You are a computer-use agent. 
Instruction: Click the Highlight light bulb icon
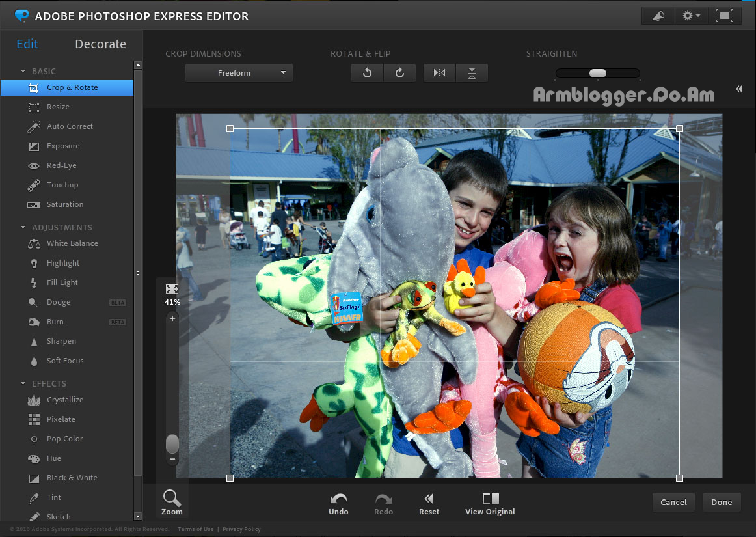pyautogui.click(x=34, y=264)
